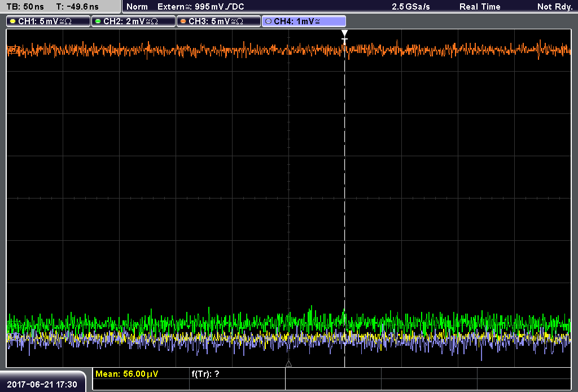578x392 pixels.
Task: Click the Not Rdy. status indicator
Action: (555, 7)
